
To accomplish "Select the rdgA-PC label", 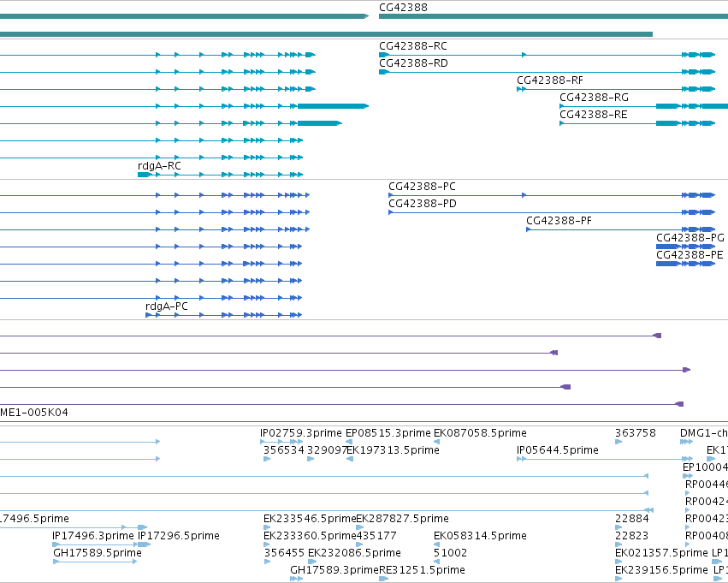I will click(x=167, y=306).
